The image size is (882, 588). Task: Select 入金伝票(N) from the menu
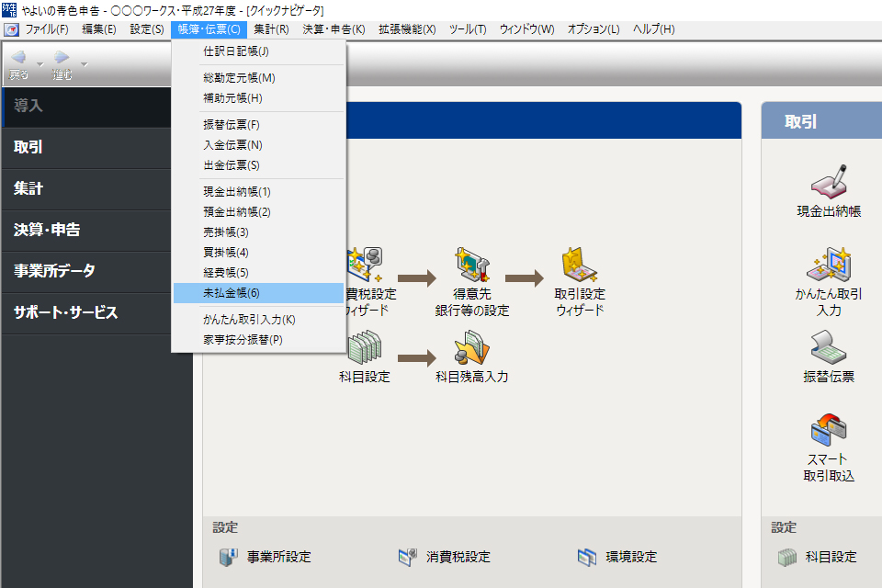[x=258, y=144]
